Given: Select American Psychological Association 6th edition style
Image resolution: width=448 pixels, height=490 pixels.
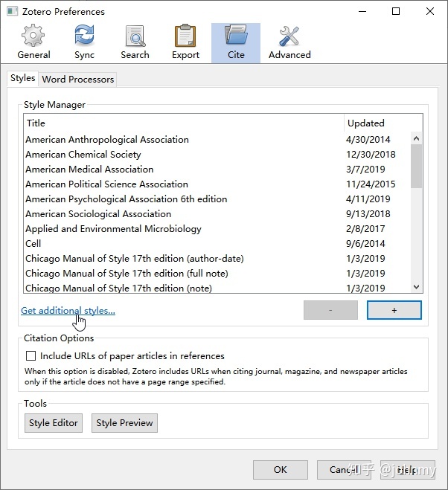Looking at the screenshot, I should [217, 199].
